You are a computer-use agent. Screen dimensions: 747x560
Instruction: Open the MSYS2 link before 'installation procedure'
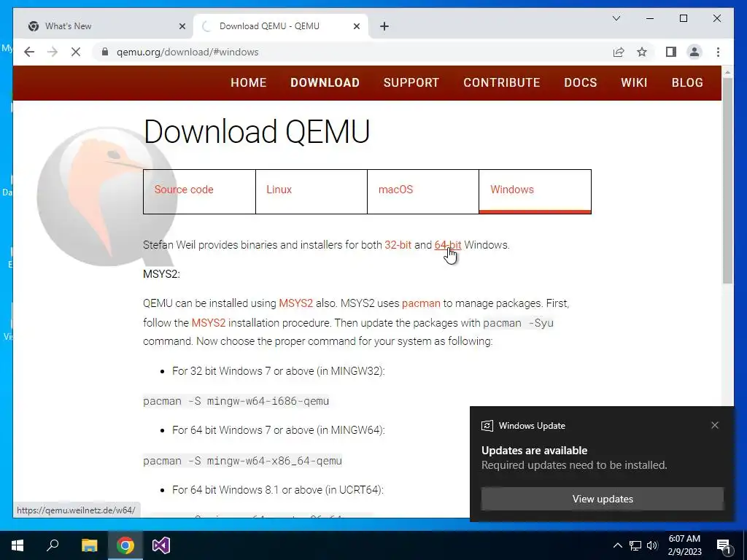pos(208,323)
